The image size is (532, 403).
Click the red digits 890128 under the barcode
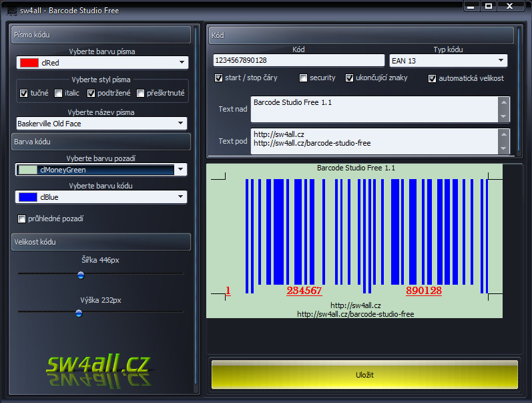(424, 291)
